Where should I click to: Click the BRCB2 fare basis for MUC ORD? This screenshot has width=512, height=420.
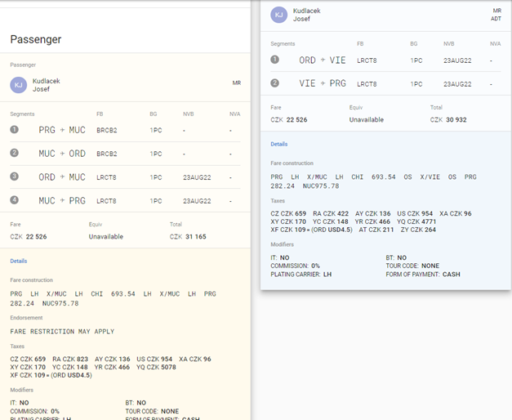106,154
